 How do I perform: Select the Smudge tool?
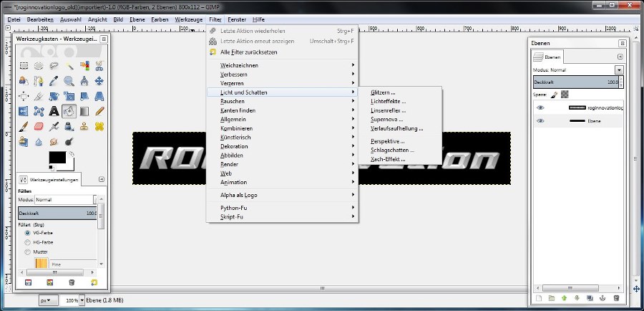pyautogui.click(x=54, y=141)
